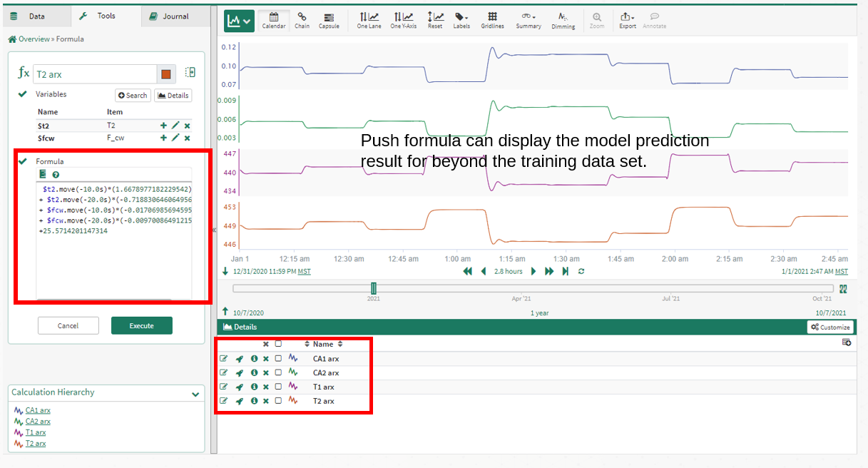
Task: Click the One Y-Axis toolbar icon
Action: pyautogui.click(x=403, y=20)
